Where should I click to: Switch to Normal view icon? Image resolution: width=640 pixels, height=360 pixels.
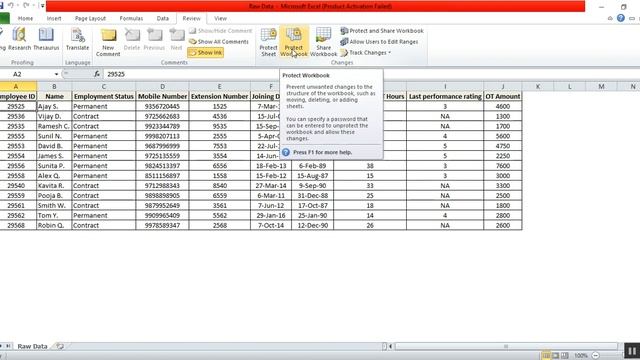(546, 356)
